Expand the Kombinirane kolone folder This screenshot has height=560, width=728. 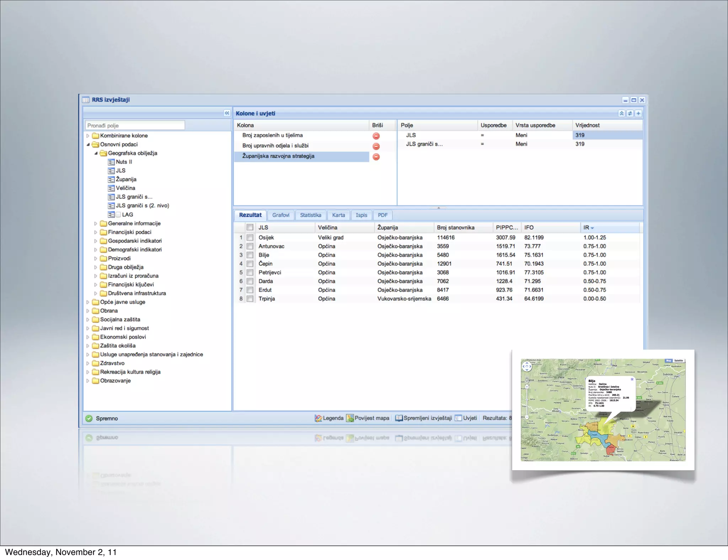pos(88,136)
